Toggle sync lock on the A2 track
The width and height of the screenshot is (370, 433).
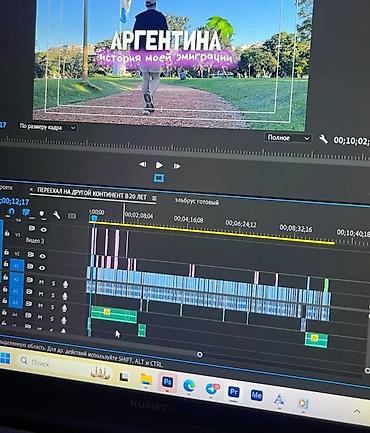point(29,292)
